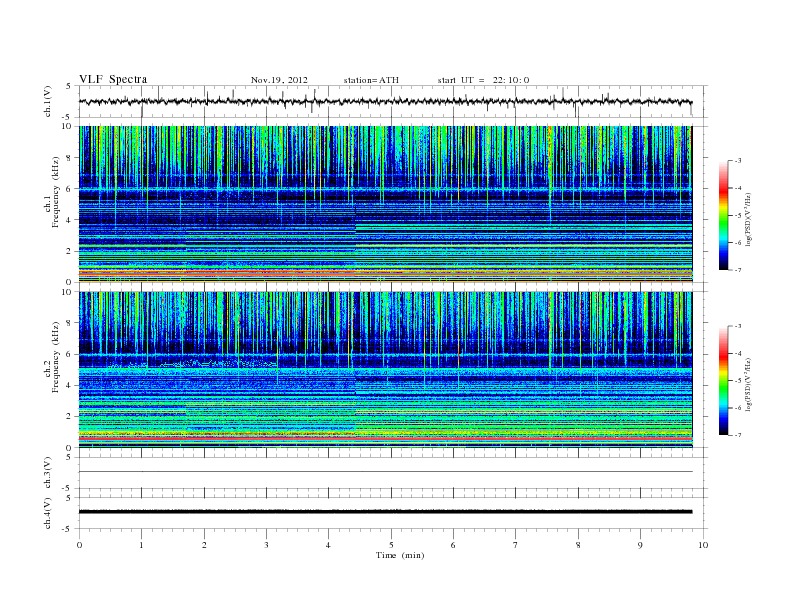Click the ch.2 spectrogram color bar
This screenshot has width=792, height=612.
723,380
